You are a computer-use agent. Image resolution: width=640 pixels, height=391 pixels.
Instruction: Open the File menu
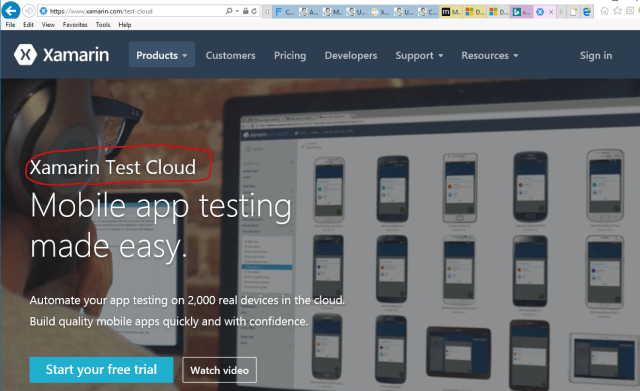pos(10,24)
